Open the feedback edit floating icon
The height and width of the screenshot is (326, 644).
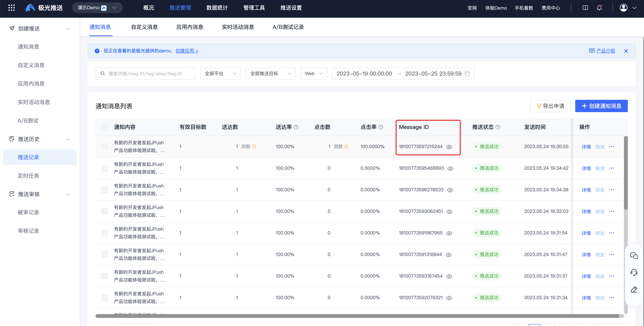[634, 290]
